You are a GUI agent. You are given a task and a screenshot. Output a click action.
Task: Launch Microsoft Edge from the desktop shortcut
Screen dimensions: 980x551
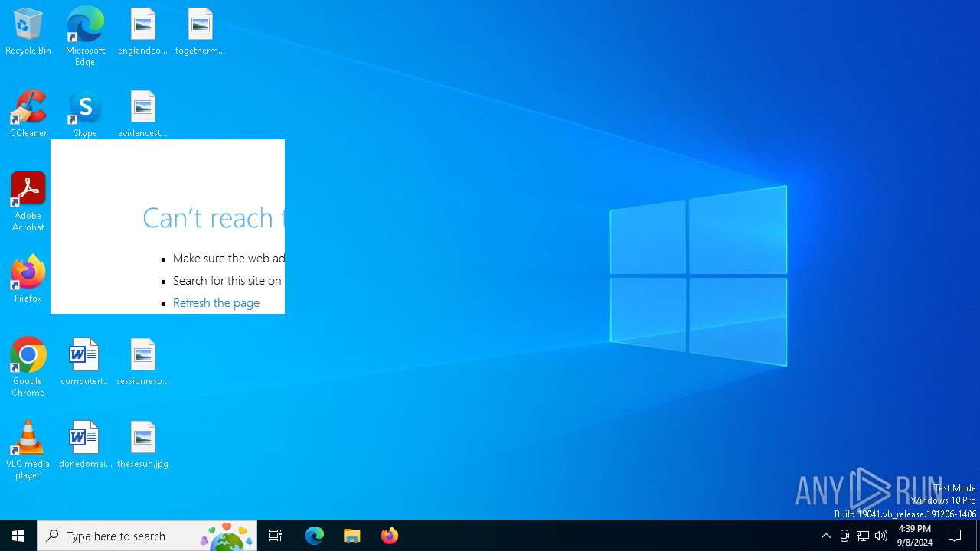pyautogui.click(x=85, y=37)
